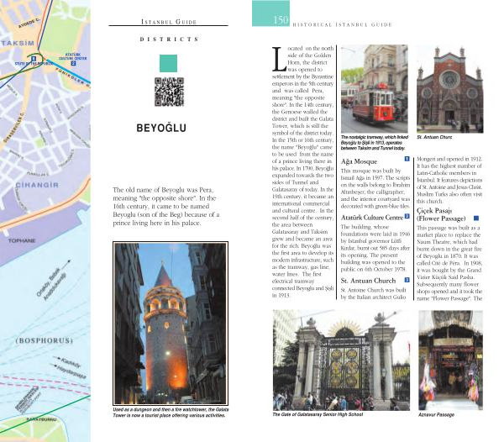504x442 pixels.
Task: Click number 2 badge beside Atatürk Culture Centre
Action: [407, 217]
